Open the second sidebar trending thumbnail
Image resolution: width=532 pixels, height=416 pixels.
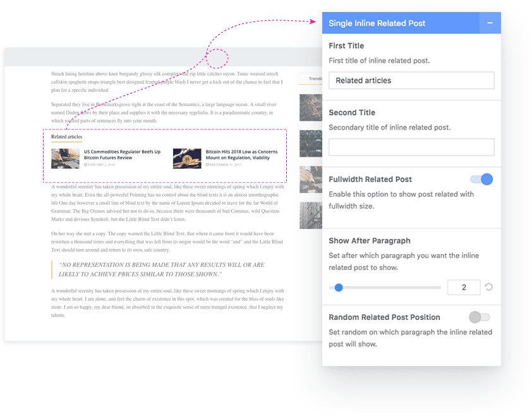tap(310, 144)
